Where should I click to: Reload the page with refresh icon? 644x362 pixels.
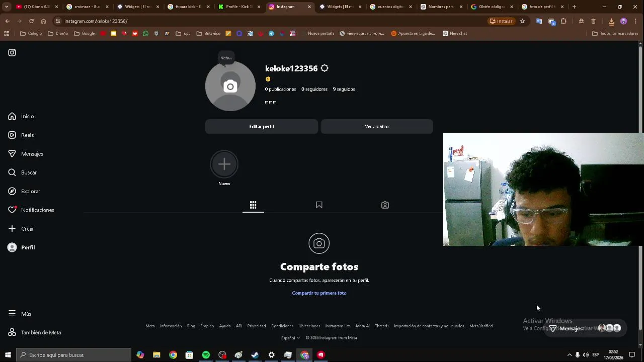(x=31, y=21)
